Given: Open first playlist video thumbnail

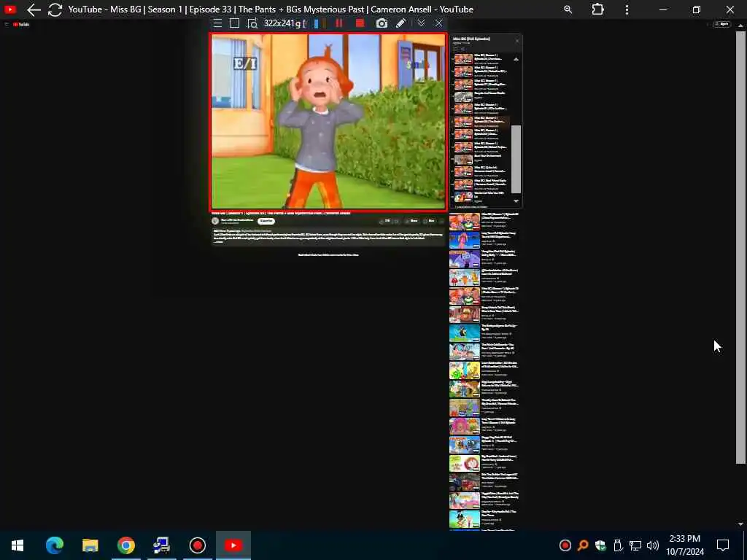Looking at the screenshot, I should click(x=463, y=59).
